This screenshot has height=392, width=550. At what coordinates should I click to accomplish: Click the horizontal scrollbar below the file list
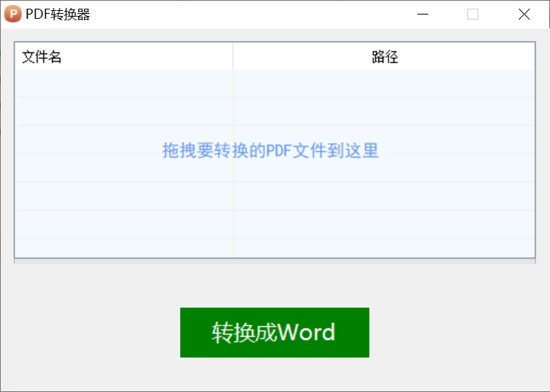275,261
